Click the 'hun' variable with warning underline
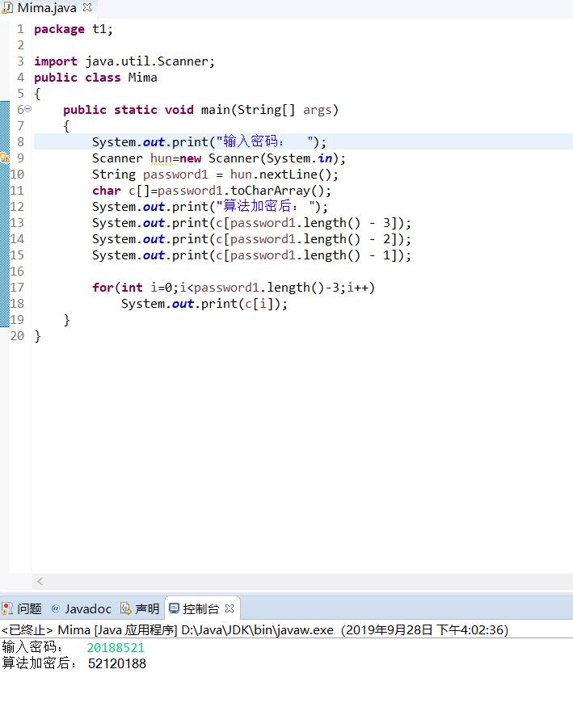Screen dimensions: 573x728 coord(161,158)
